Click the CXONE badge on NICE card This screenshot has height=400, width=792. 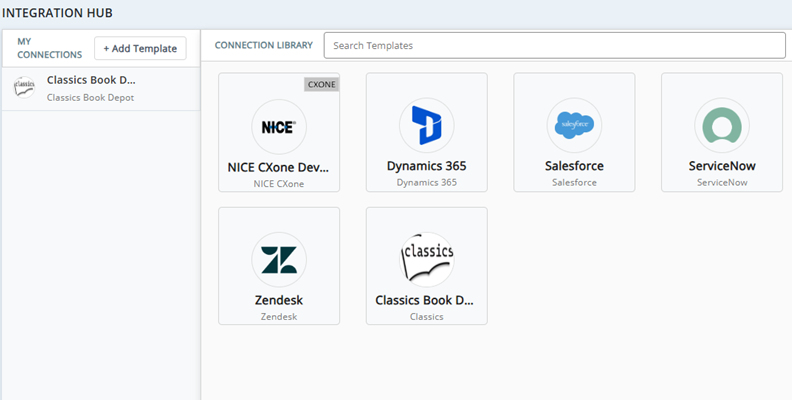pyautogui.click(x=321, y=84)
